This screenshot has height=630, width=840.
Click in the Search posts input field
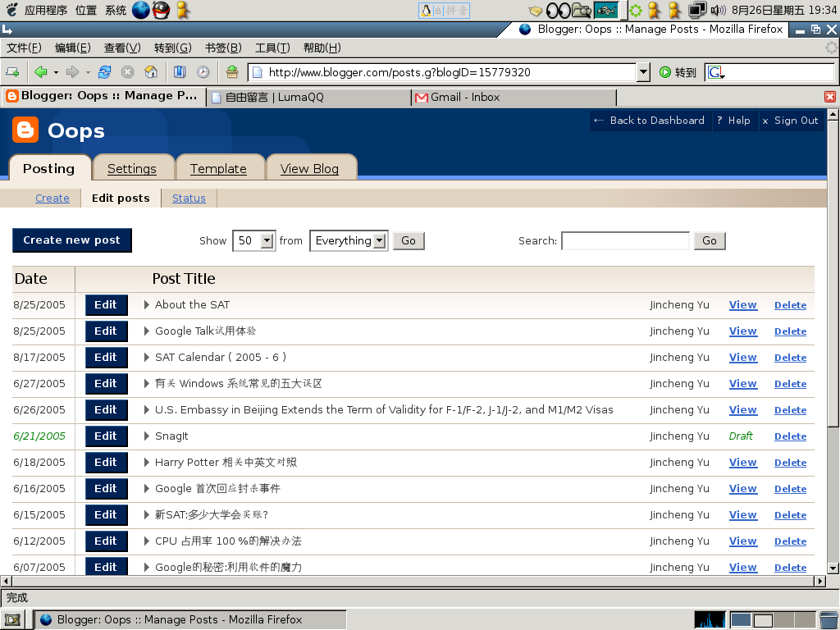tap(625, 240)
